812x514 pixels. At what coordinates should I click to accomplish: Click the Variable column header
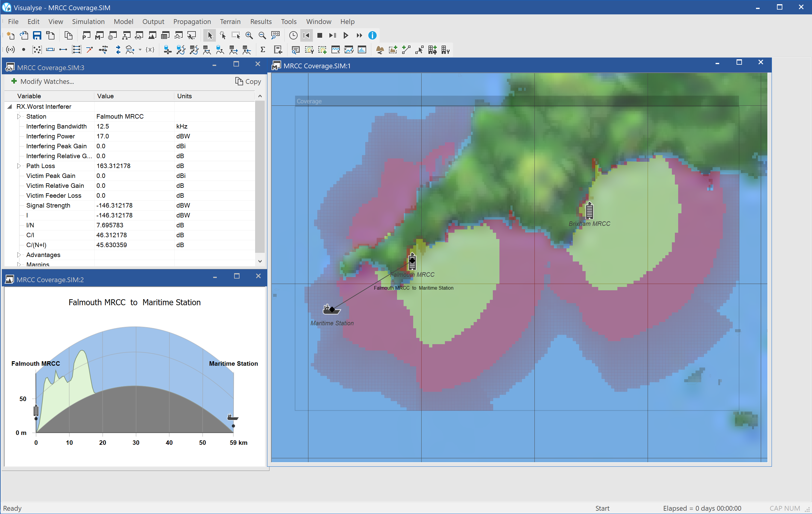coord(49,96)
